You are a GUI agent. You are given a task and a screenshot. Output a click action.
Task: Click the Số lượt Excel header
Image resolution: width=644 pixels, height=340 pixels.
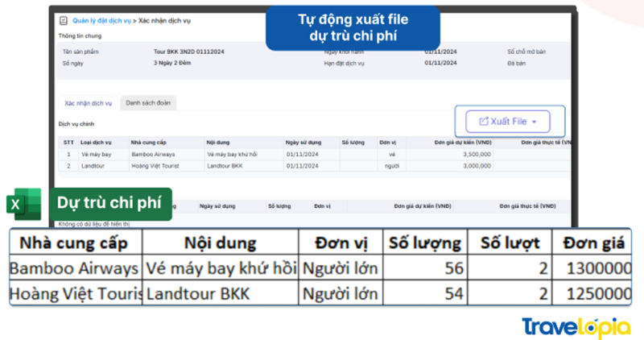coord(510,243)
